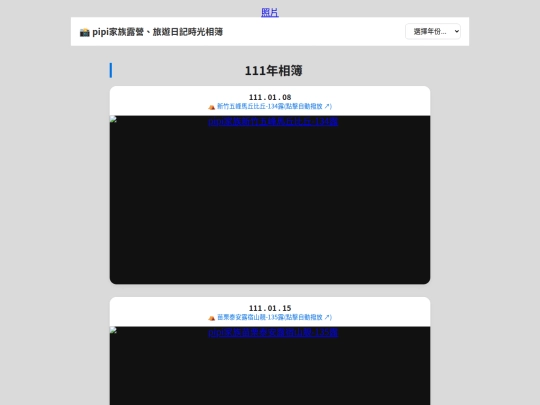Open the 134露 camping autoplay link

click(274, 106)
